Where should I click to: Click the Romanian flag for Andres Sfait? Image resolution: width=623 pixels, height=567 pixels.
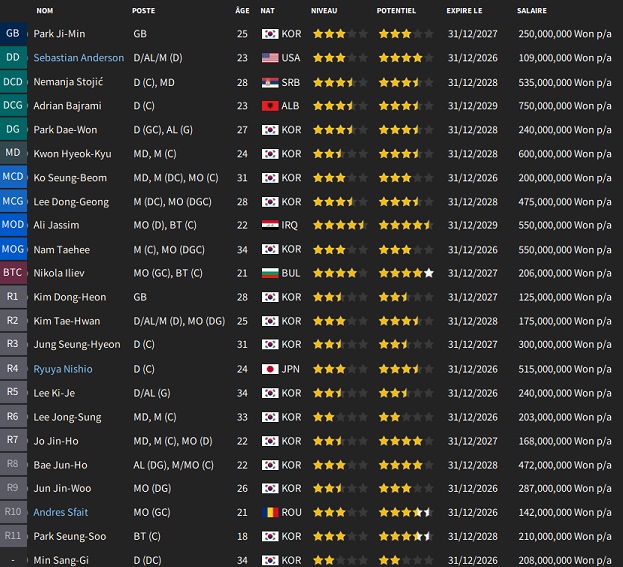pyautogui.click(x=270, y=512)
